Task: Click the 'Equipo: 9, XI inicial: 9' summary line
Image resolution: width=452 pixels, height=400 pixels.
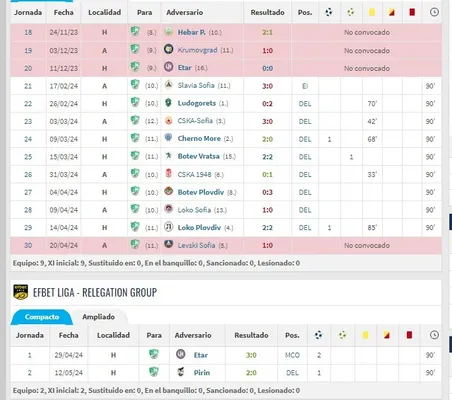Action: pyautogui.click(x=156, y=263)
